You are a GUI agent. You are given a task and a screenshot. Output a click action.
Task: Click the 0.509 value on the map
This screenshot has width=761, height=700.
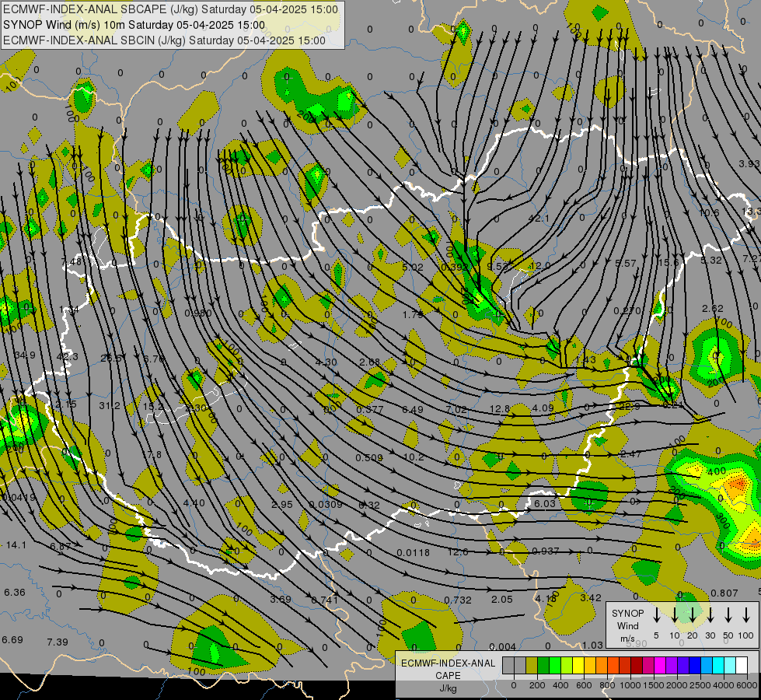[x=369, y=457]
